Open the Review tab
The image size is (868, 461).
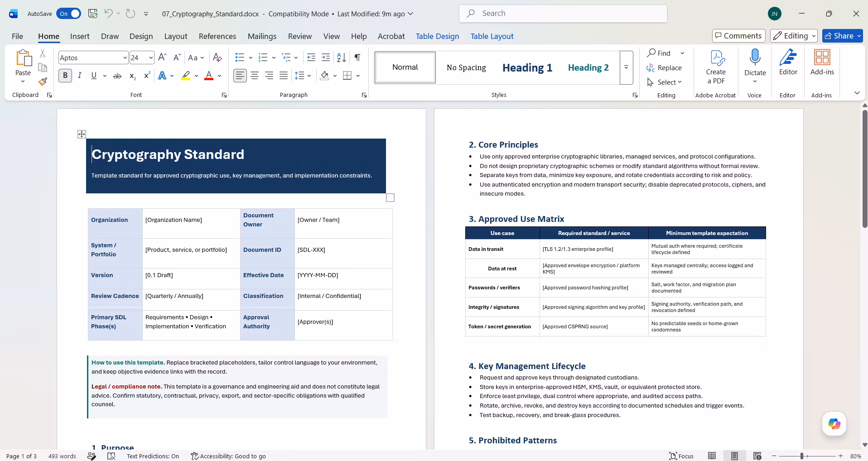pos(300,36)
